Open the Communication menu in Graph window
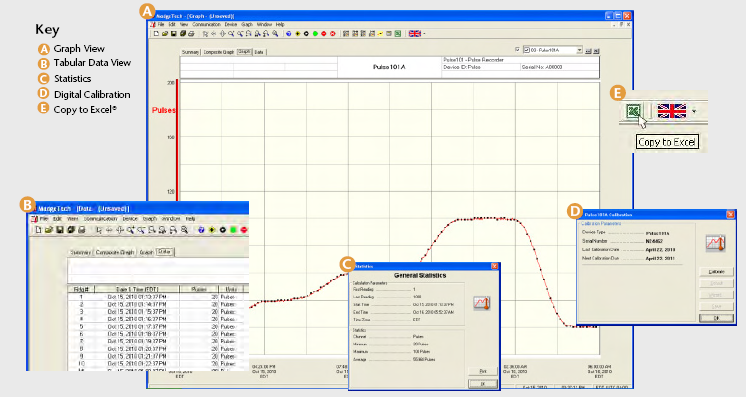Viewport: 746px width, 397px height. point(206,24)
